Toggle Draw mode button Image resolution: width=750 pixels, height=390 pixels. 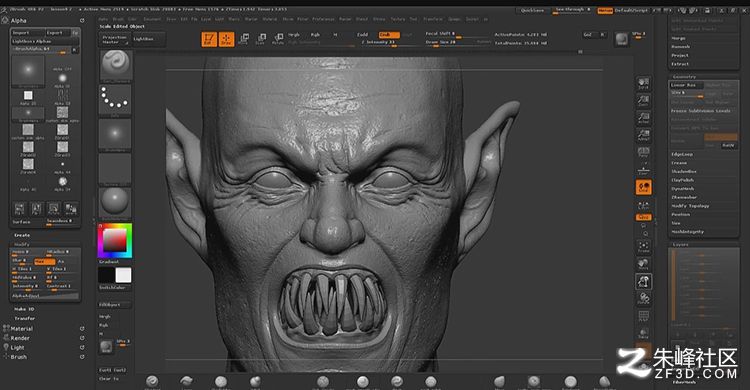pyautogui.click(x=226, y=39)
